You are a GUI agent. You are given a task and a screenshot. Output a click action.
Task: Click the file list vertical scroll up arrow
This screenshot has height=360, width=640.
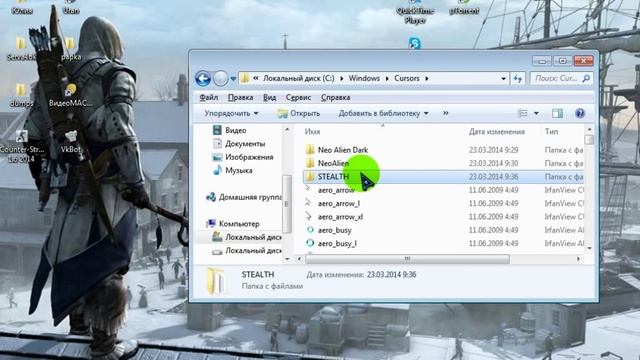(x=589, y=129)
